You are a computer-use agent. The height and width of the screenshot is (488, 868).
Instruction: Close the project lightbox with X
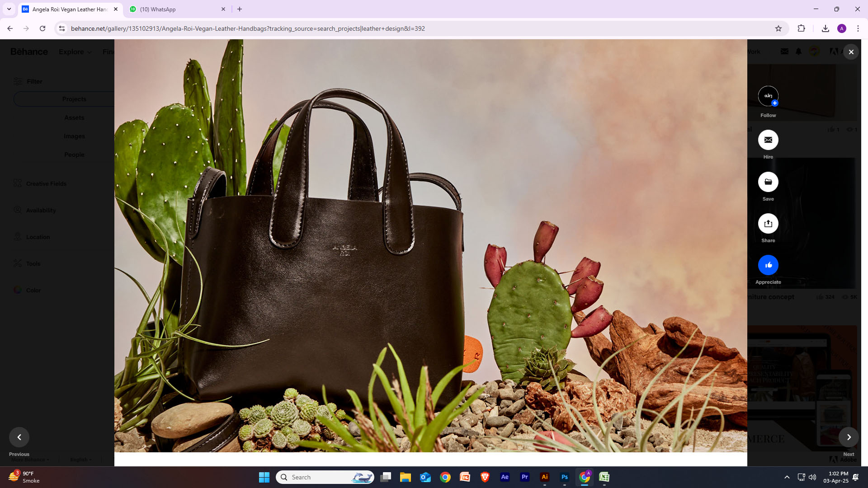pyautogui.click(x=851, y=52)
